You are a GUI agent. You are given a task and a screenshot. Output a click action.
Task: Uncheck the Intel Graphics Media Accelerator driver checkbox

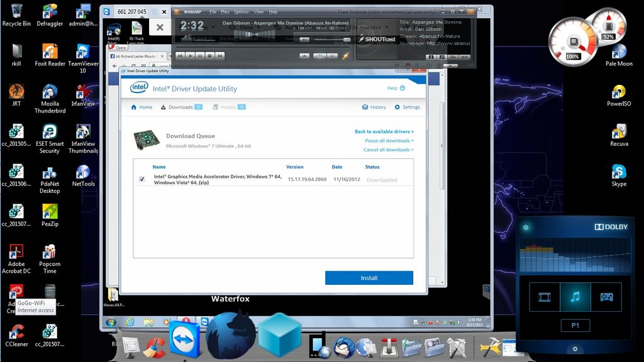click(142, 179)
